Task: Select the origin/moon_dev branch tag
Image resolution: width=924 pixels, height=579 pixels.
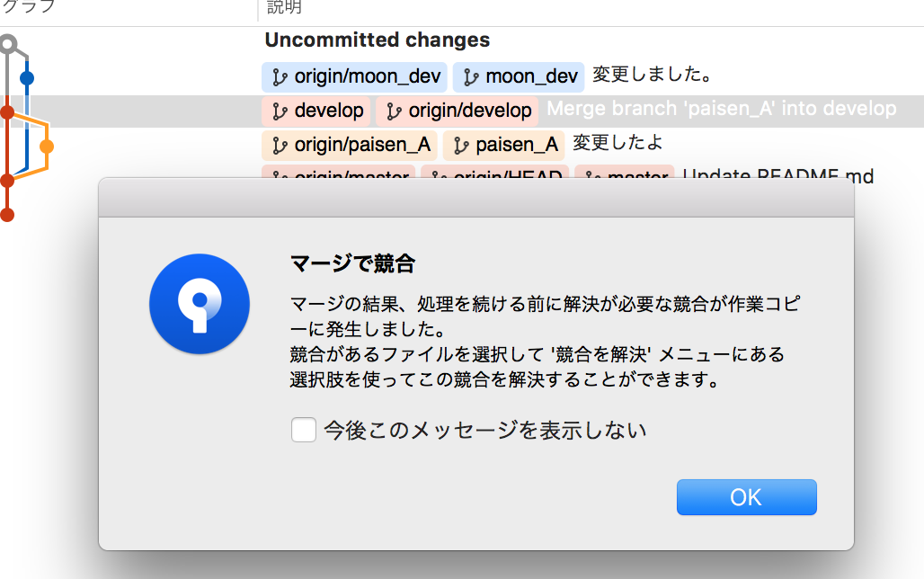Action: pyautogui.click(x=354, y=77)
